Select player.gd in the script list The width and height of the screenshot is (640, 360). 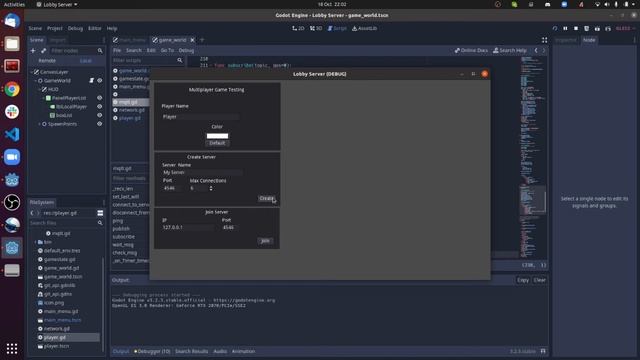coord(129,118)
